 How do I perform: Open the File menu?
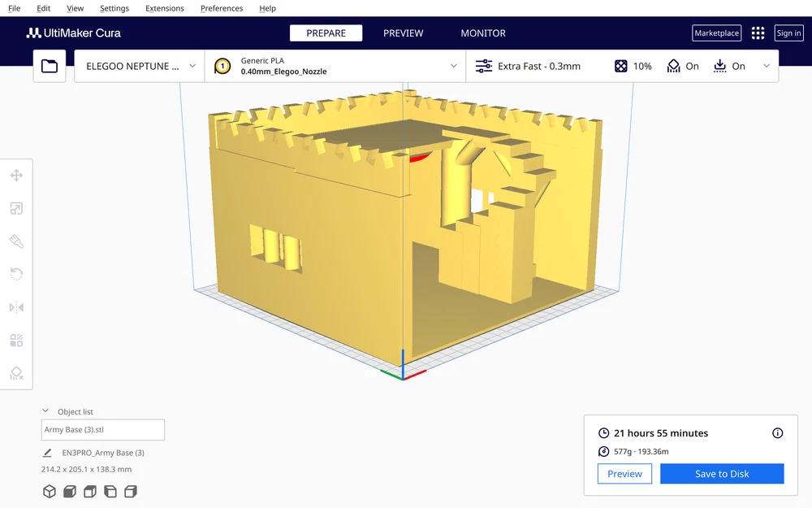(x=15, y=8)
